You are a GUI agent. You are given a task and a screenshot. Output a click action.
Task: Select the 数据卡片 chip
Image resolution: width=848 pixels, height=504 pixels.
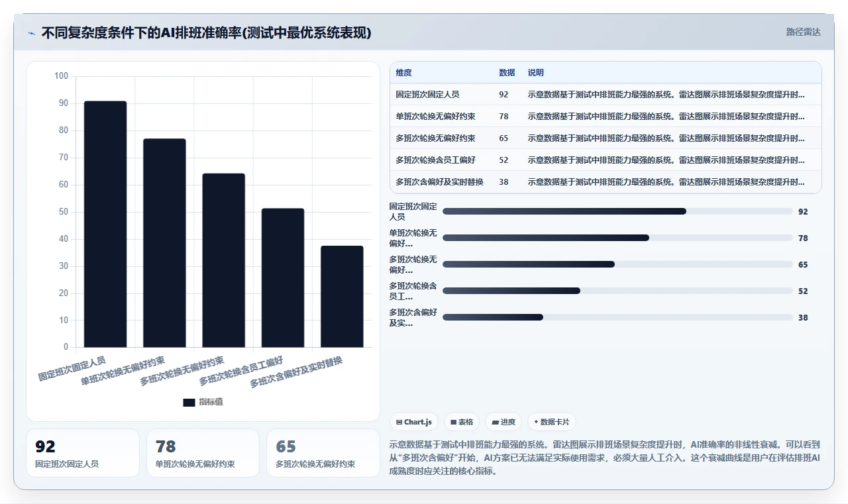pos(552,422)
